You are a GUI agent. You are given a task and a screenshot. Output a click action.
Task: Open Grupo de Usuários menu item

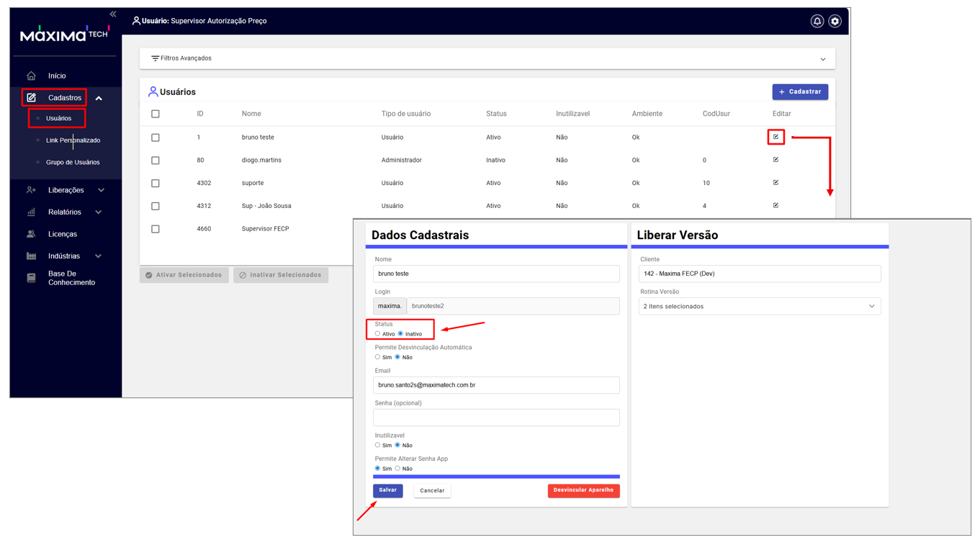(73, 163)
